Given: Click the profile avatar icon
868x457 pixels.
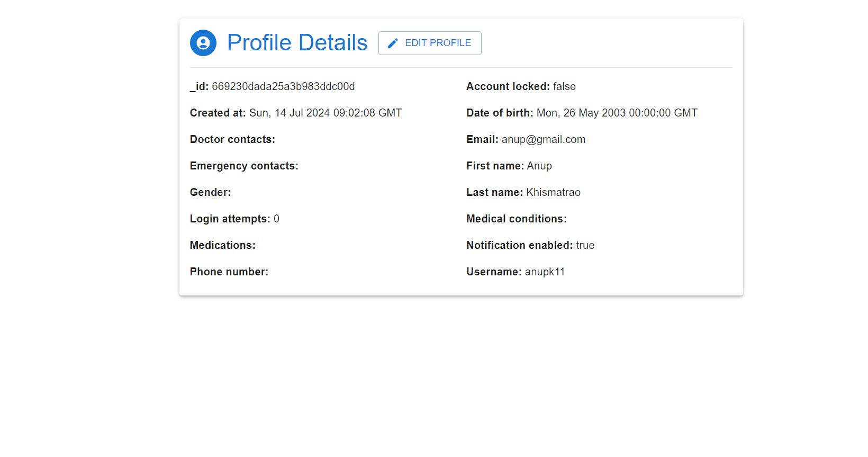Looking at the screenshot, I should point(203,43).
